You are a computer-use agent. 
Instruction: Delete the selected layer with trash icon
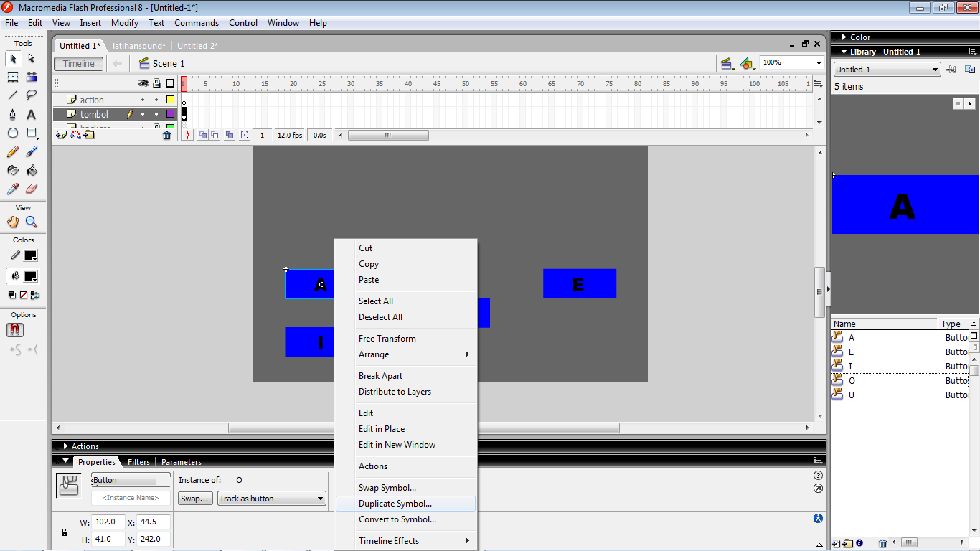click(167, 135)
